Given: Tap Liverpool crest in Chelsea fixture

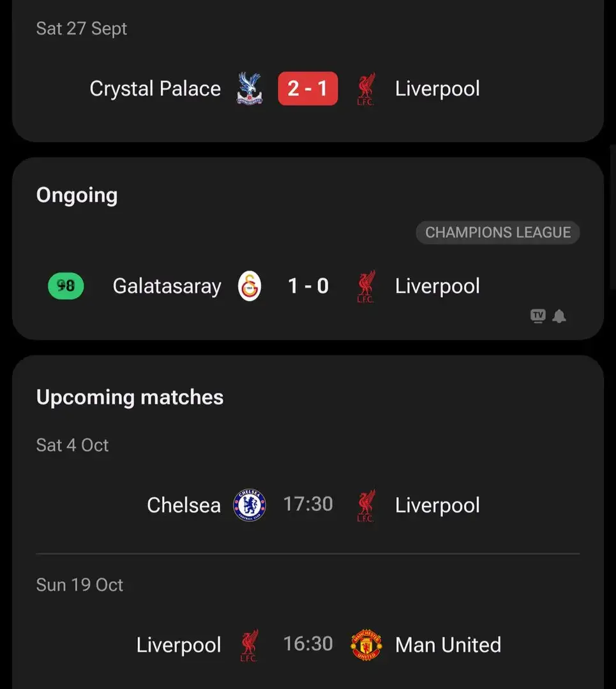Looking at the screenshot, I should (366, 505).
